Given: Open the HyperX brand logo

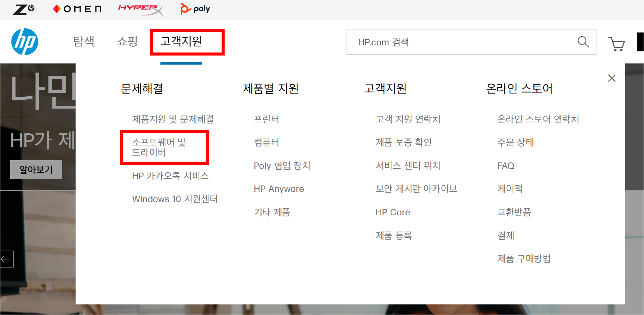Looking at the screenshot, I should tap(141, 10).
